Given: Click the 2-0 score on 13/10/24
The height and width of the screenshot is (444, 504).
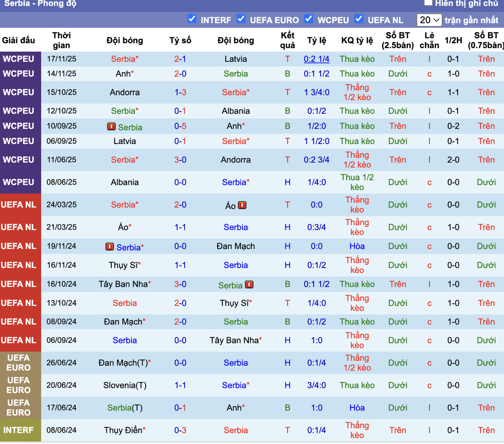Looking at the screenshot, I should click(180, 303).
